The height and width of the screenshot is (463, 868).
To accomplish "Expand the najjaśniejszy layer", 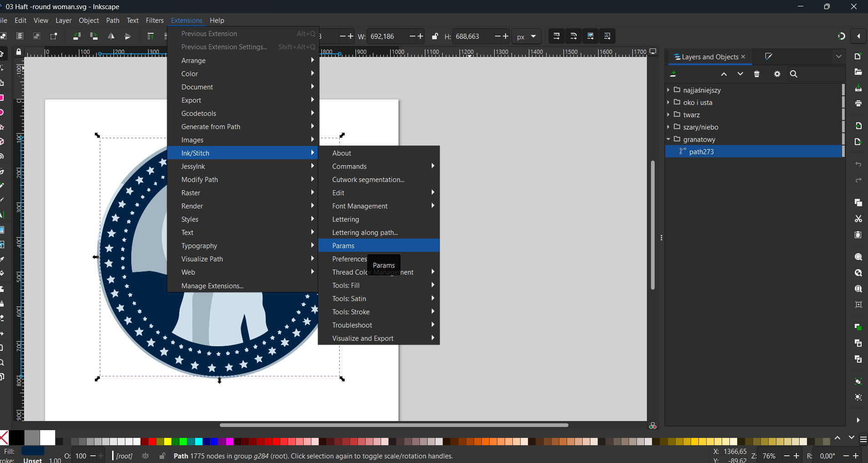I will [x=668, y=90].
